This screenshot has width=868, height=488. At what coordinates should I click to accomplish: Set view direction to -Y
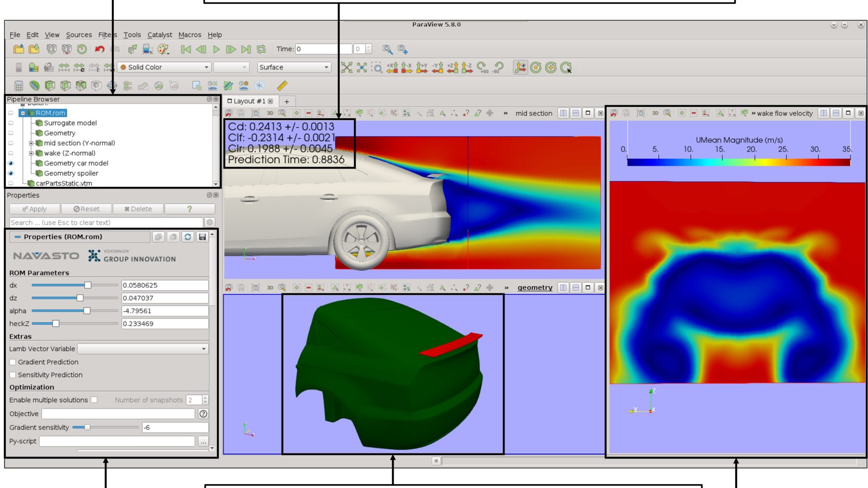click(x=437, y=68)
